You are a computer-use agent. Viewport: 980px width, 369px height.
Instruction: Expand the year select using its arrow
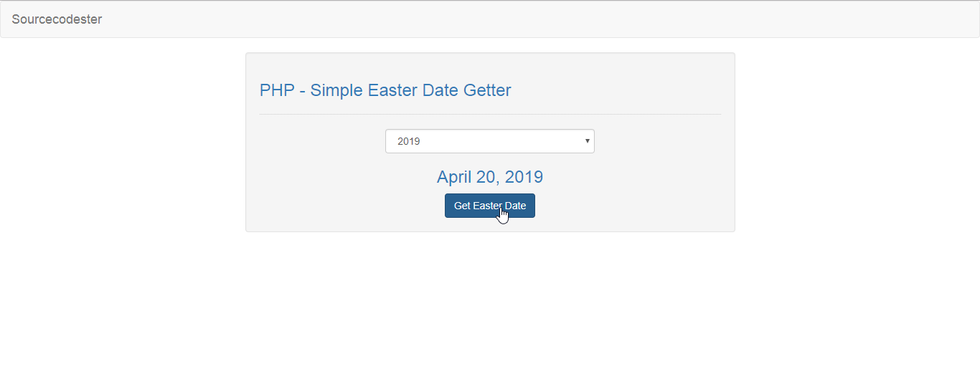588,141
